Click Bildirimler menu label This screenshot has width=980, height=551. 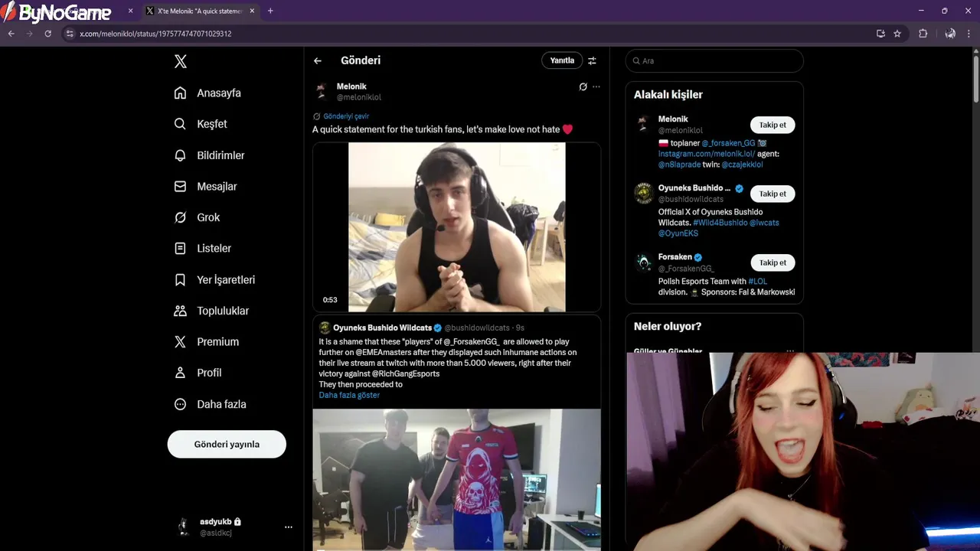point(220,155)
